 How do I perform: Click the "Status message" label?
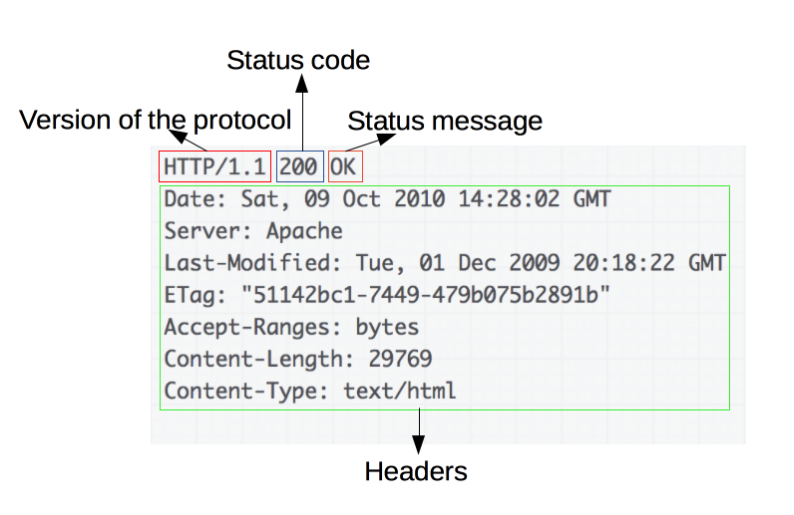(444, 121)
